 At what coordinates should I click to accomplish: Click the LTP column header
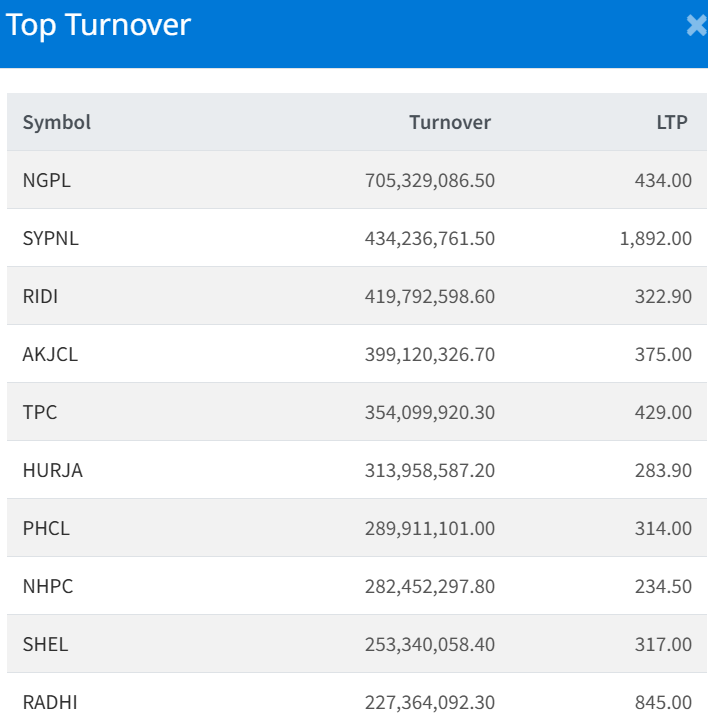[671, 122]
